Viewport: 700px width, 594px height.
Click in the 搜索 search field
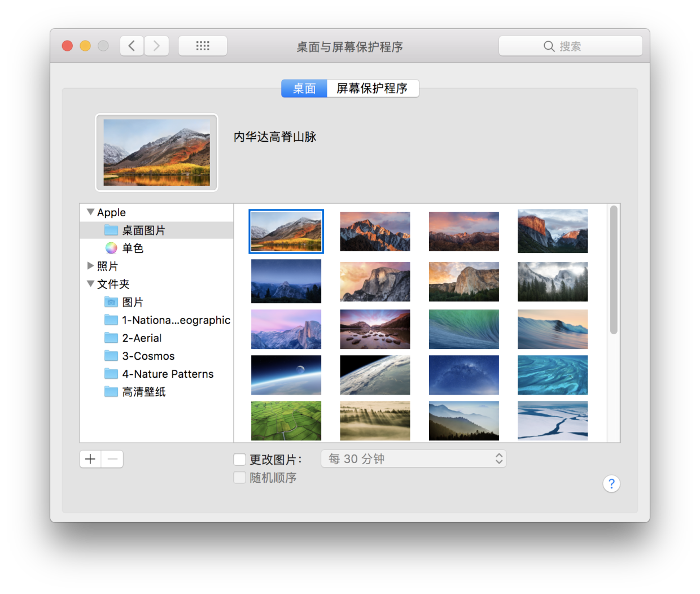[x=570, y=46]
